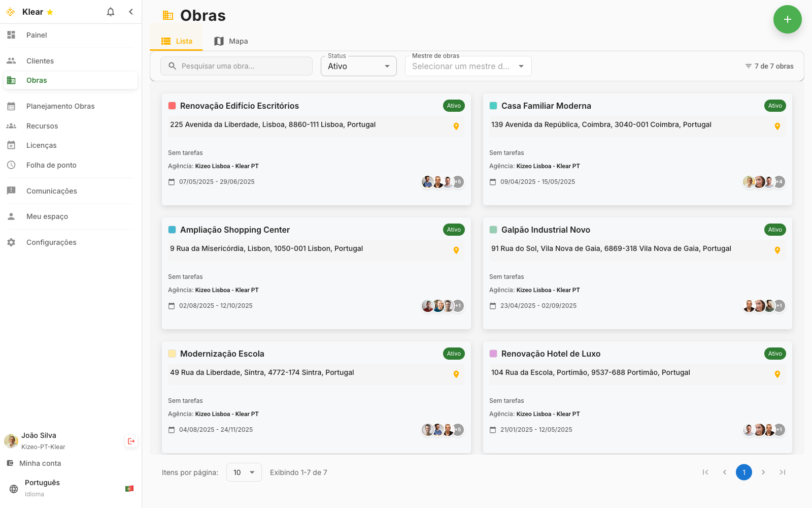
Task: Click the filter icon near 7 de 7 obras
Action: pyautogui.click(x=748, y=66)
